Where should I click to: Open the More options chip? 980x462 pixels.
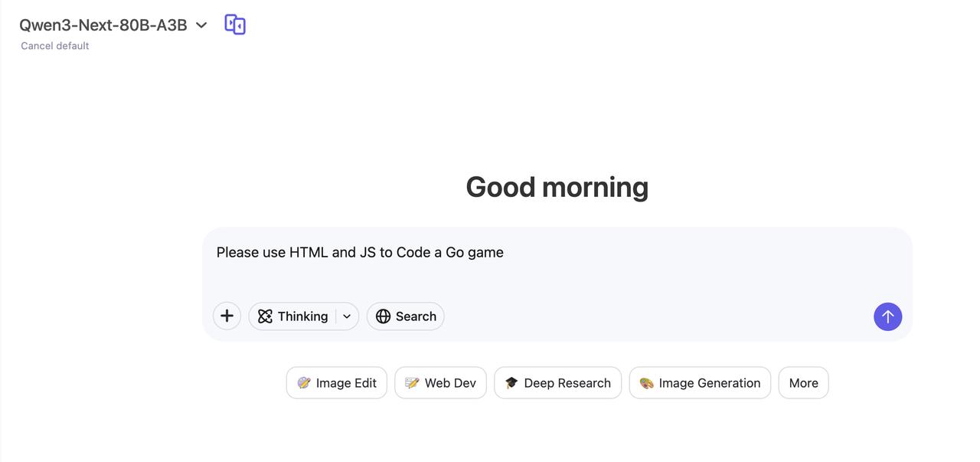click(803, 383)
